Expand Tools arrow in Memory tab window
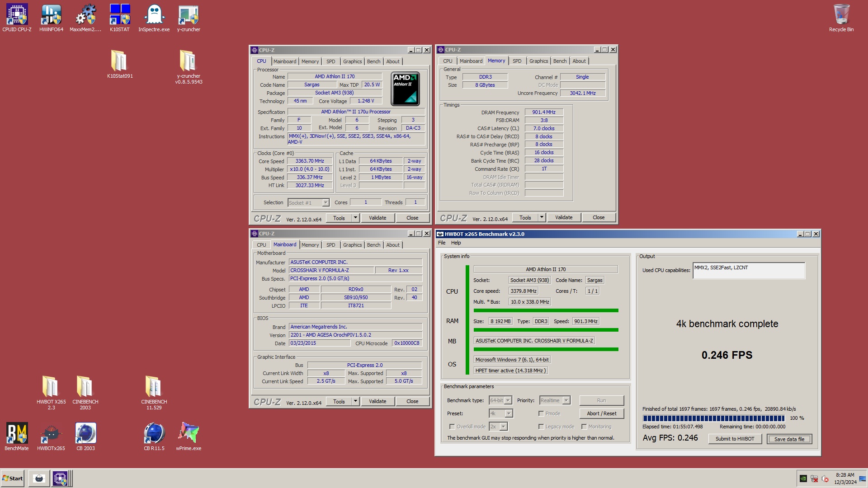 pyautogui.click(x=542, y=217)
